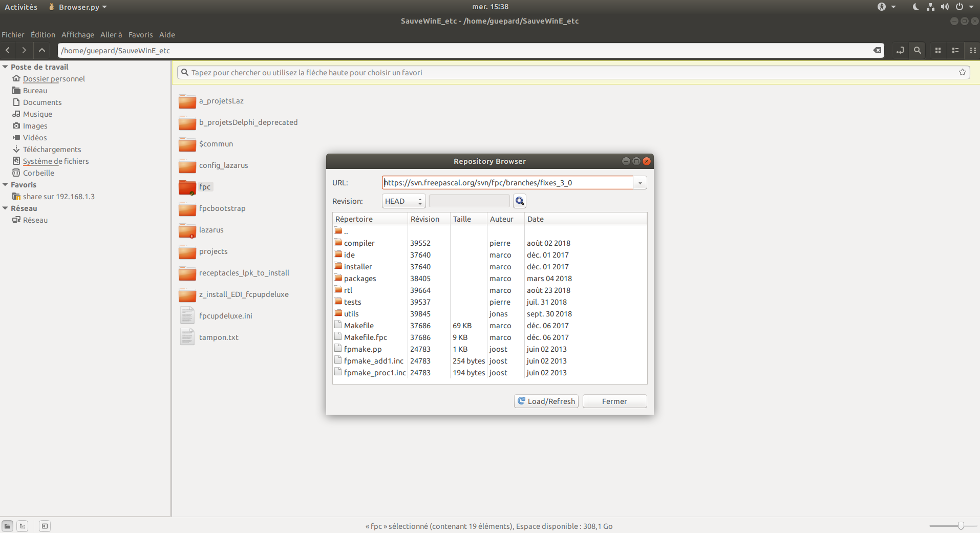Toggle location entry mode icon in toolbar

[x=900, y=50]
